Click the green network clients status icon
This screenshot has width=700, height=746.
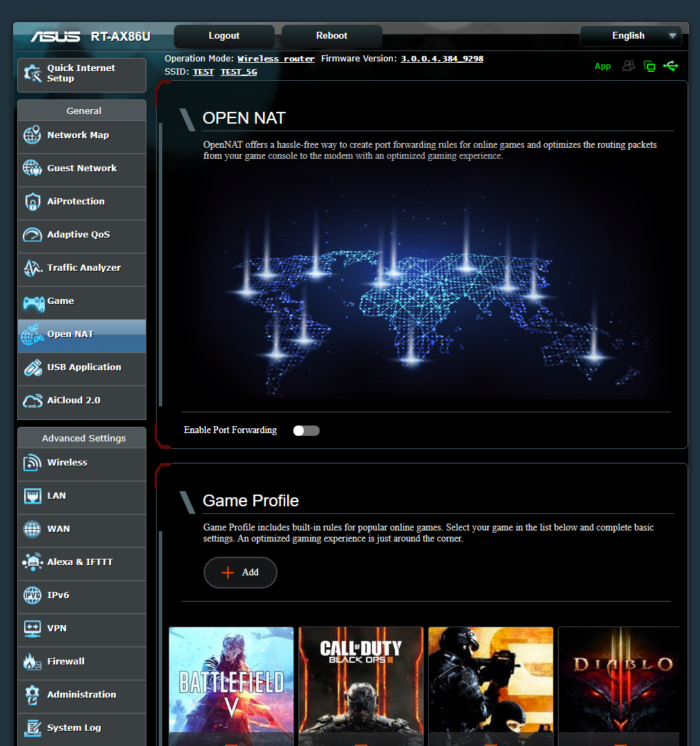(x=649, y=66)
